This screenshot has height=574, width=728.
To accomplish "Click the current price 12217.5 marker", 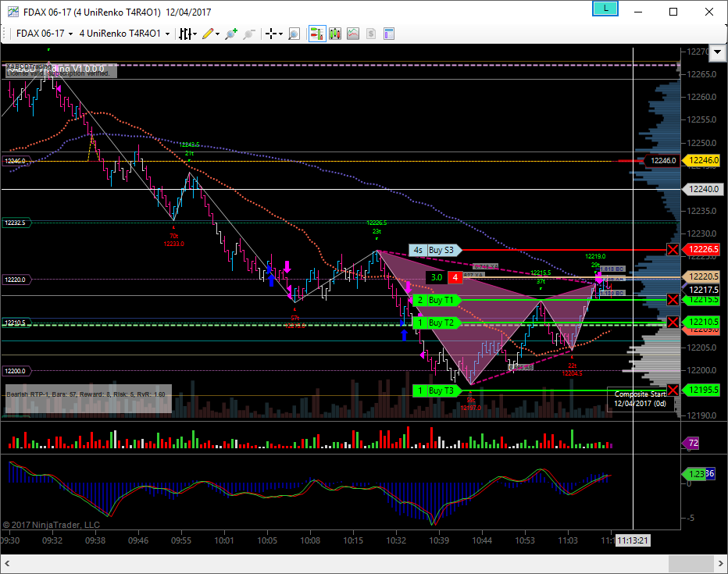I will 703,290.
